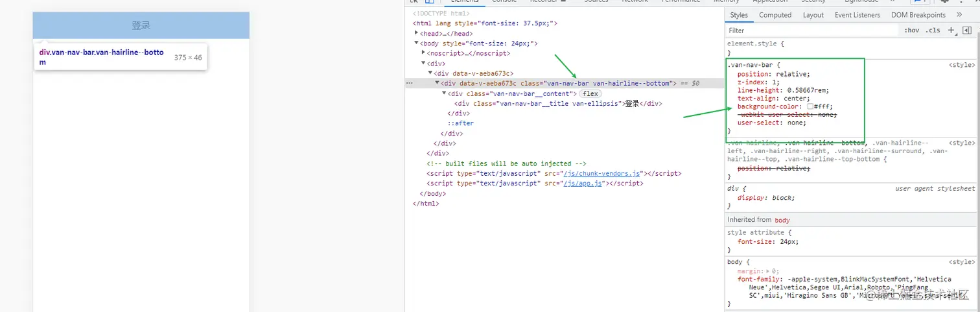This screenshot has width=980, height=312.
Task: Collapse the plain div node under body
Action: coord(424,64)
